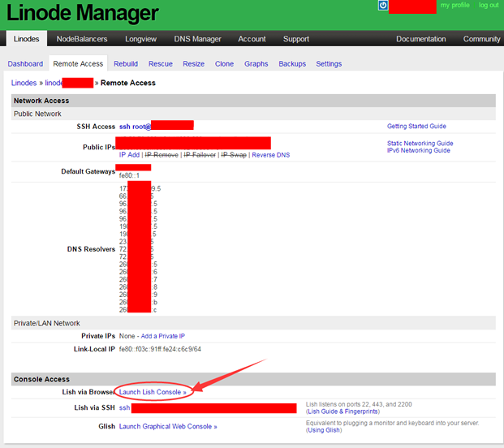The image size is (504, 448).
Task: Open the Support page
Action: tap(296, 39)
